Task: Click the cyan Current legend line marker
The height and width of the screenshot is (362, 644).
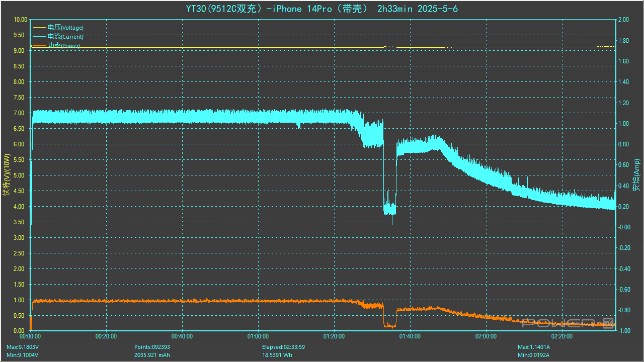Action: (x=39, y=37)
